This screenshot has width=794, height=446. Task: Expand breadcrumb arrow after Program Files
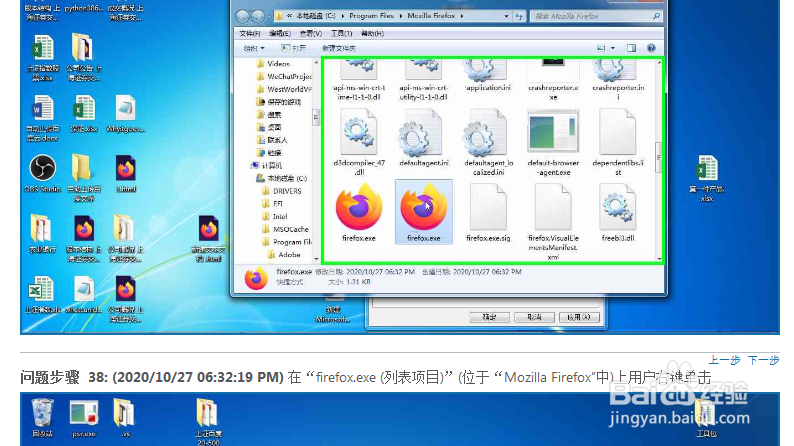pyautogui.click(x=401, y=16)
